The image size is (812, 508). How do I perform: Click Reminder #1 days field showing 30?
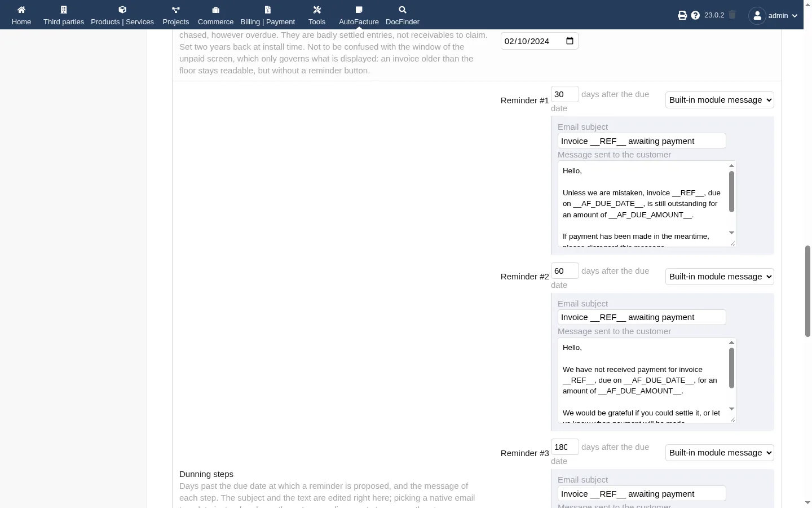pos(565,94)
